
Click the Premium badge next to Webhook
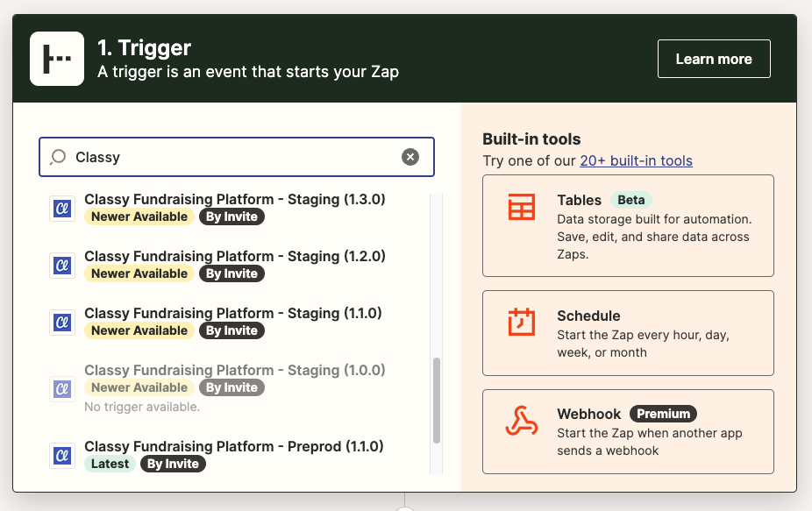[x=664, y=415]
